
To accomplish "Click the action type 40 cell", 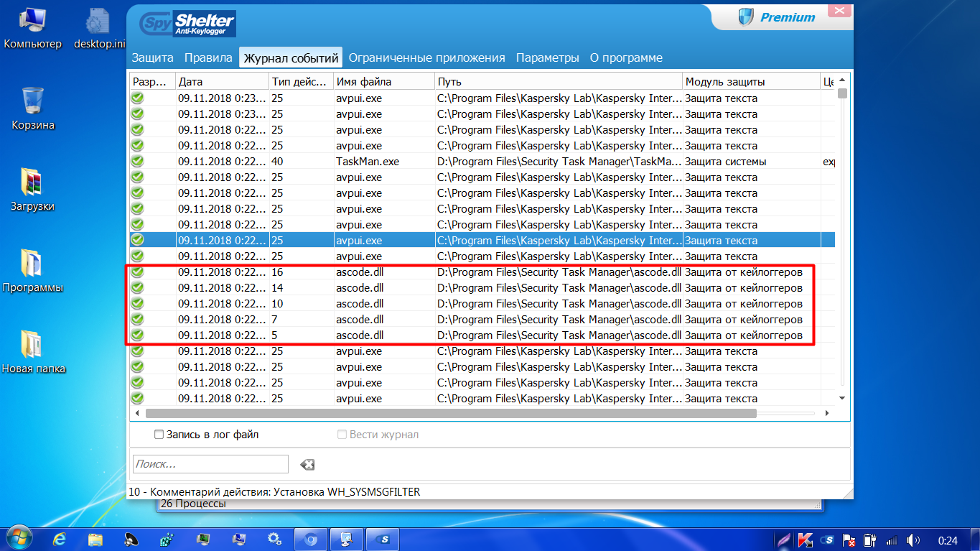I will (x=301, y=162).
